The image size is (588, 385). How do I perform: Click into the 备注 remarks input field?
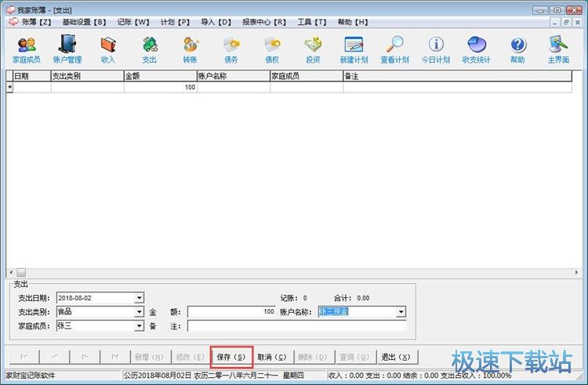pos(296,325)
